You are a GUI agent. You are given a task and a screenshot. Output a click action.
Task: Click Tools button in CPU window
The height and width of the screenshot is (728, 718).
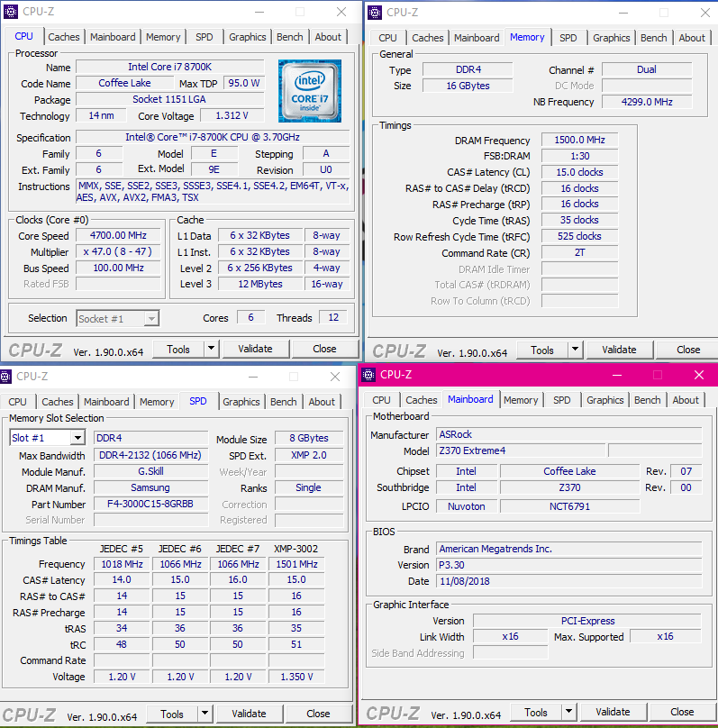pos(178,350)
